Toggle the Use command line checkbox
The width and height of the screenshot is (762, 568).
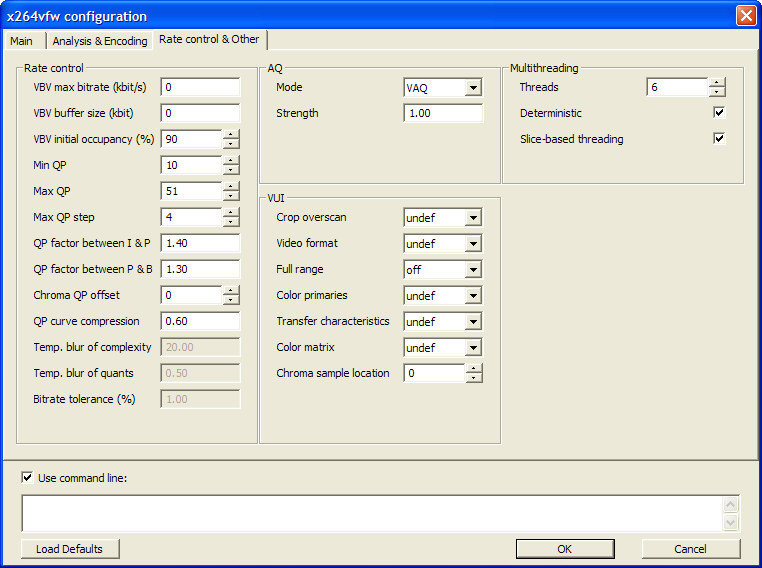tap(27, 478)
